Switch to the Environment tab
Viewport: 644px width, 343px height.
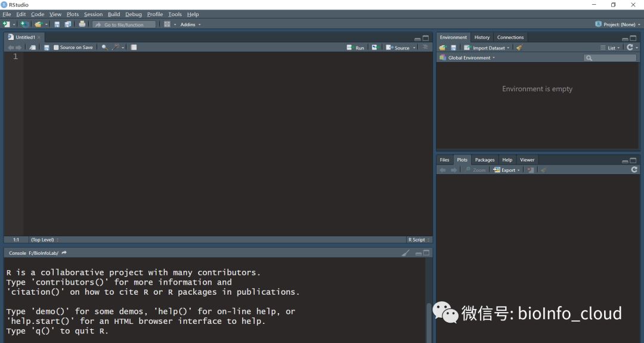click(x=453, y=38)
